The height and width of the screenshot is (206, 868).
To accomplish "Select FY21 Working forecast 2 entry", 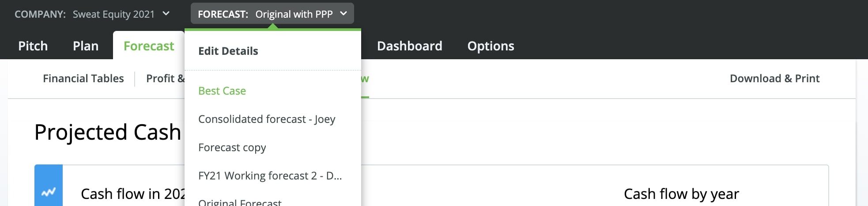I will point(270,176).
